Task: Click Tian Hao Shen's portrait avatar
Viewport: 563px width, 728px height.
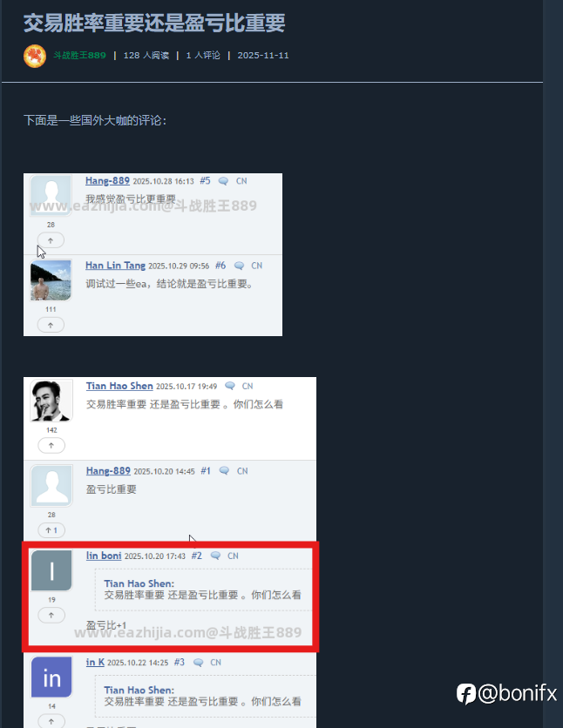Action: [51, 401]
